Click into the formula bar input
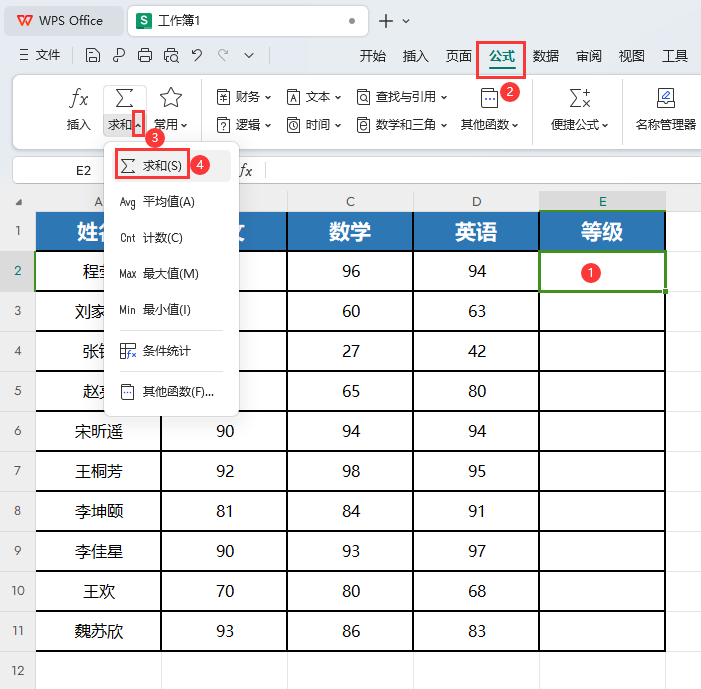701x689 pixels. 484,170
